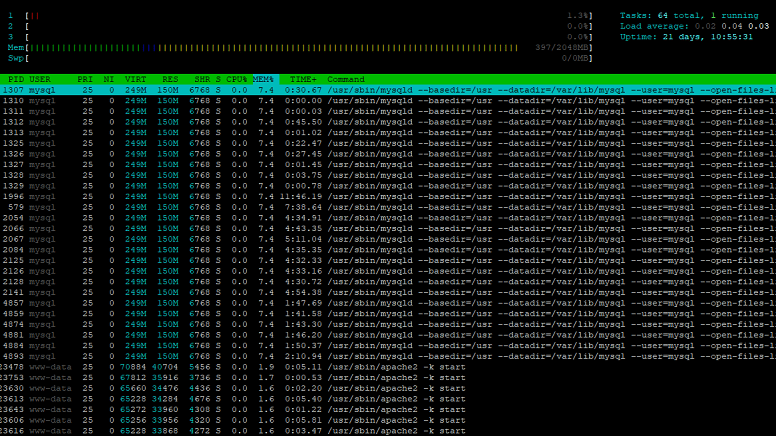This screenshot has height=436, width=776.
Task: Select process row PID 2084
Action: [x=388, y=250]
